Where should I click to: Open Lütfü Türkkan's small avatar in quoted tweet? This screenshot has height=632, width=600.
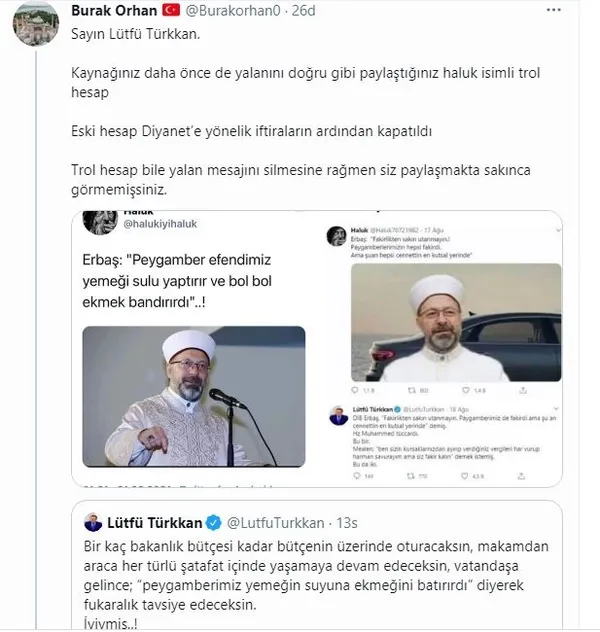(93, 523)
